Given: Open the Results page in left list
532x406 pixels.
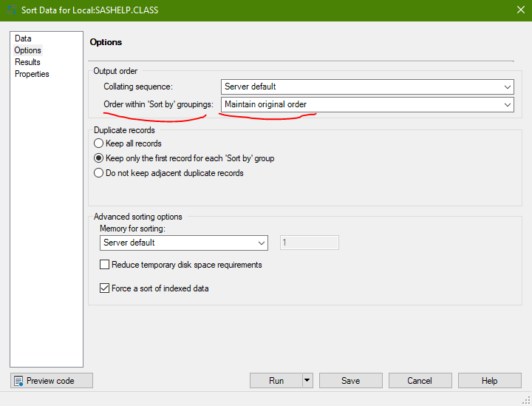Looking at the screenshot, I should click(x=27, y=62).
